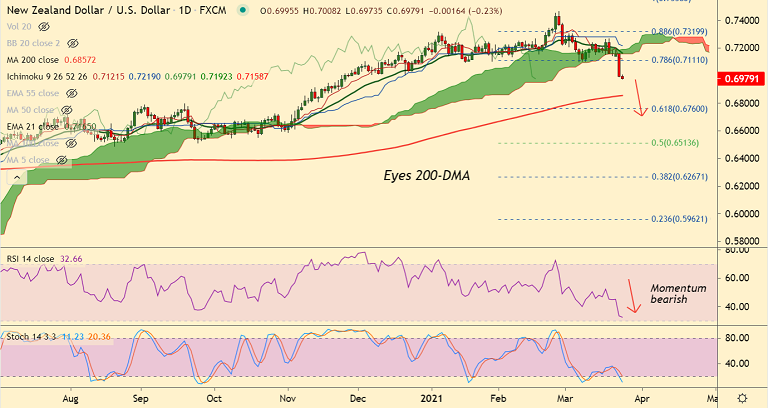Click the 0.786(0.71110) Fibonacci level label

[x=679, y=60]
